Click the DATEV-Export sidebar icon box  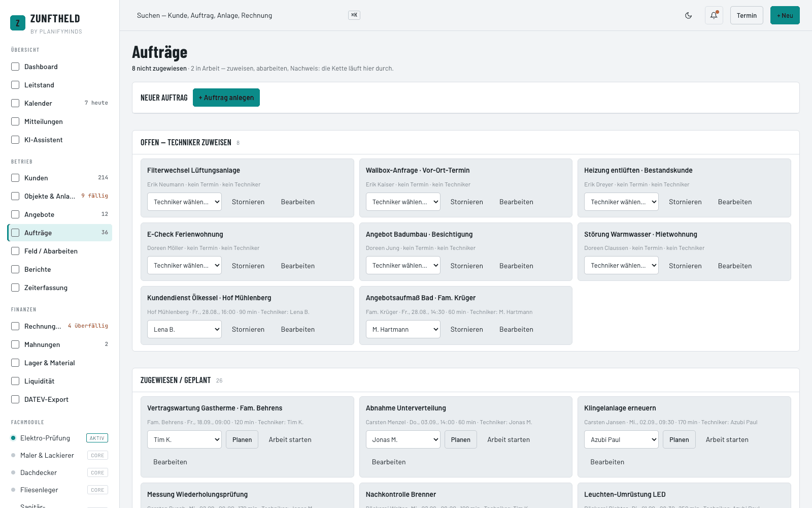(15, 399)
